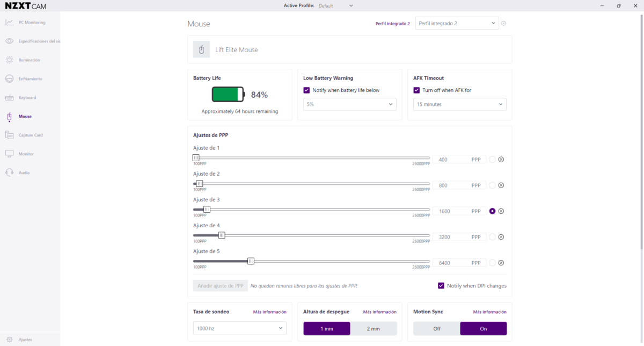Click the purple Perfil integrado 2 link
This screenshot has width=644, height=346.
[x=393, y=24]
